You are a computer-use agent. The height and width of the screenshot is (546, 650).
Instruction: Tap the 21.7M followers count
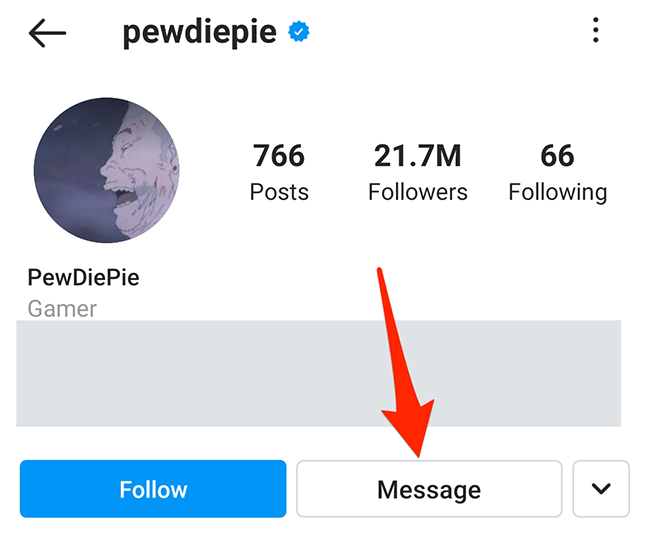417,156
